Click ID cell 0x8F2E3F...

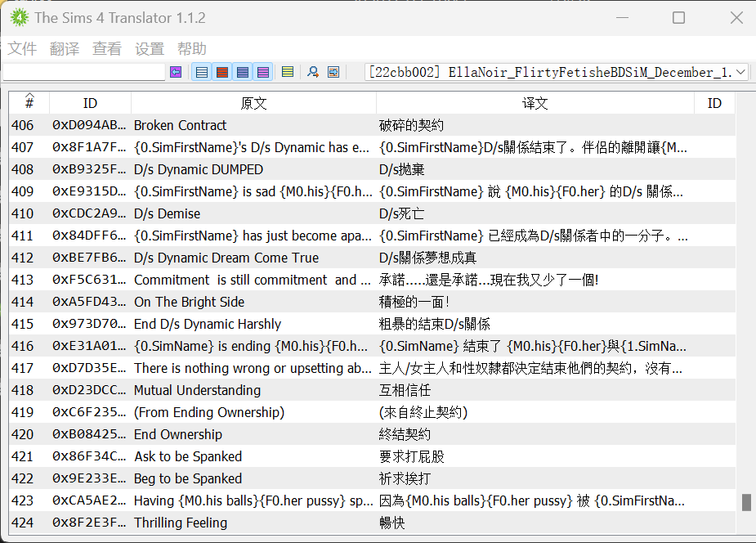tap(89, 523)
